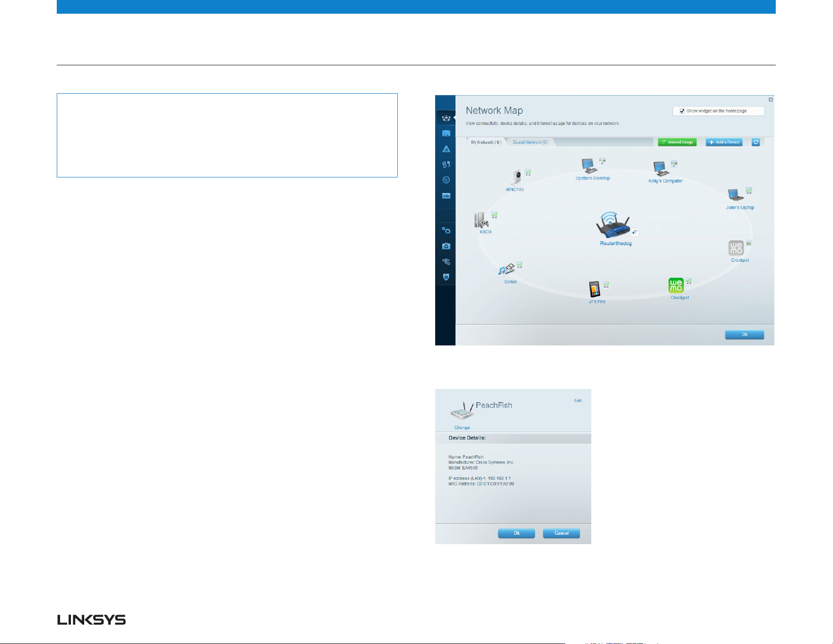Select the Routerthedog router icon

[x=613, y=225]
